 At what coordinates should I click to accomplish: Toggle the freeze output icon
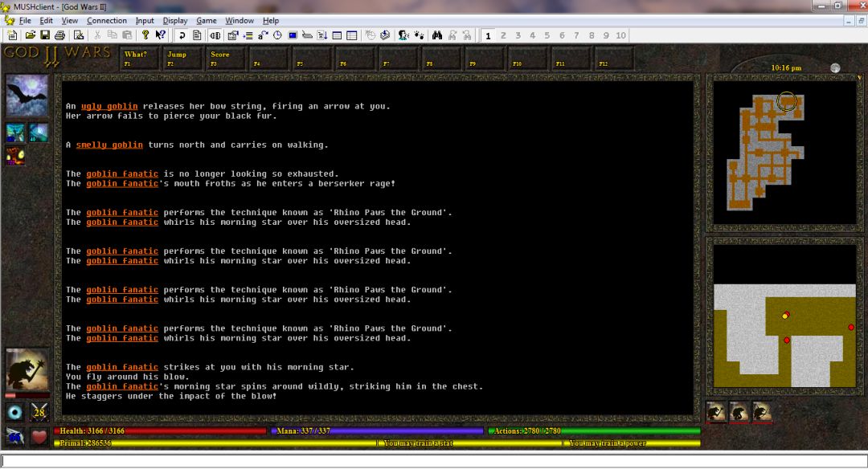[215, 35]
